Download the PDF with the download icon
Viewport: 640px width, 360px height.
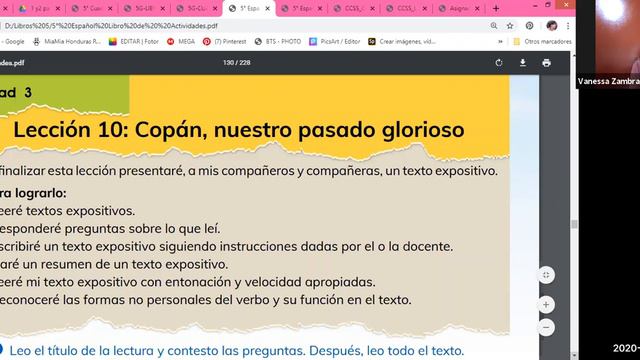(x=522, y=63)
